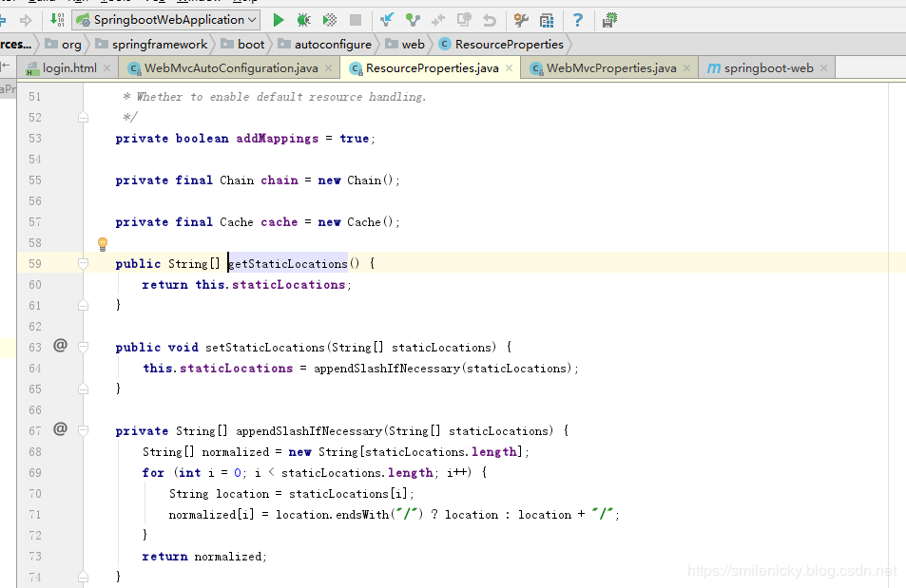Click the org breadcrumb folder
The image size is (906, 588).
[x=64, y=45]
